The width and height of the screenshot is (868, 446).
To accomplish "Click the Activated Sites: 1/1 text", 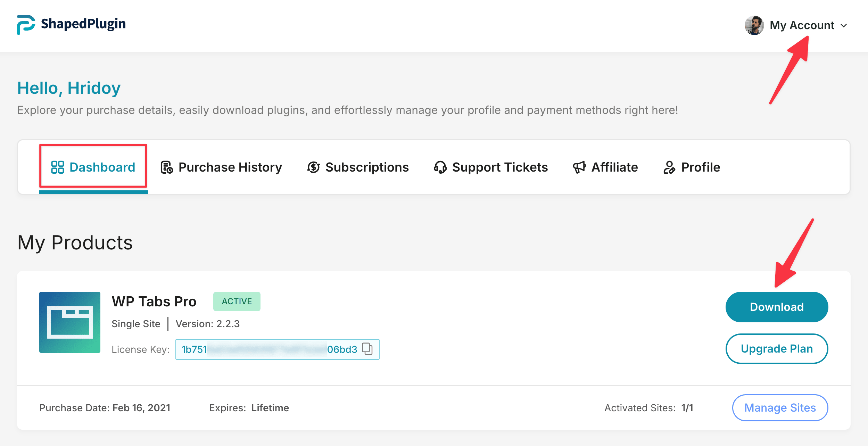I will tap(649, 408).
